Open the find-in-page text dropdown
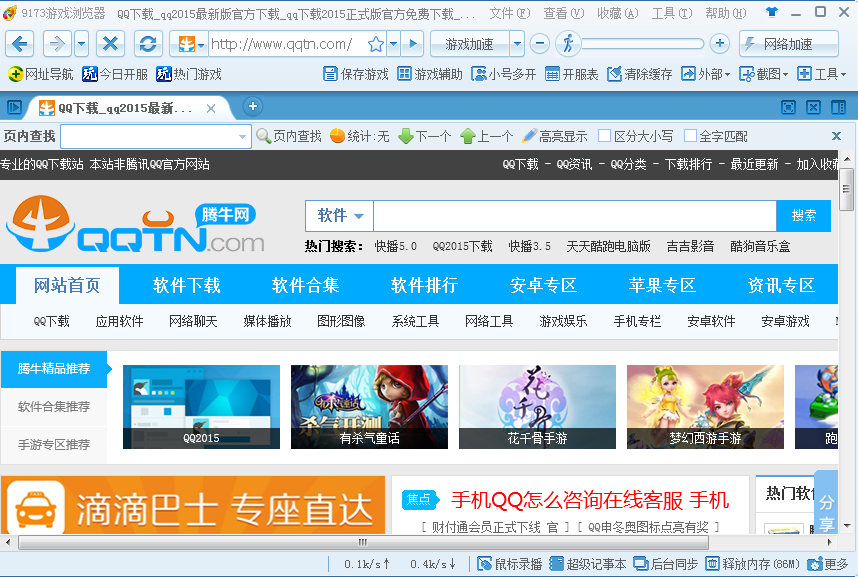This screenshot has width=858, height=577. point(242,137)
